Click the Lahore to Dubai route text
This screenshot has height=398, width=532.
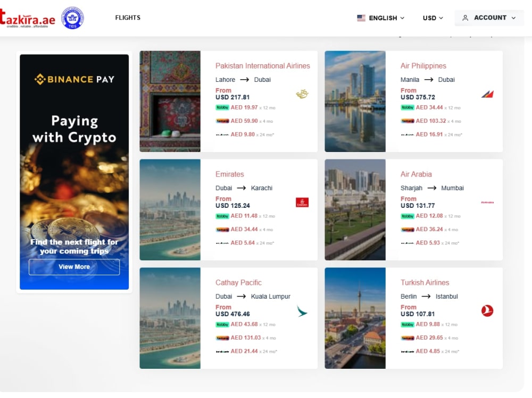tap(243, 80)
